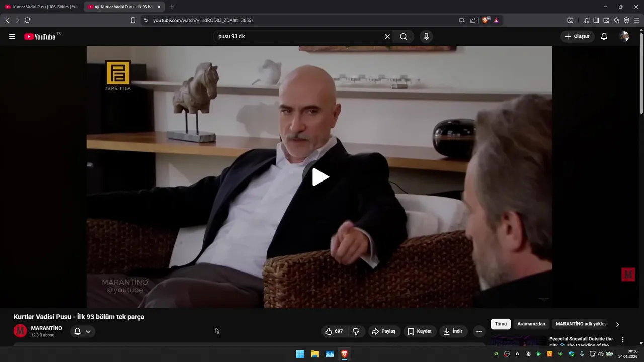The image size is (644, 362).
Task: Start voice search with microphone
Action: tap(426, 37)
